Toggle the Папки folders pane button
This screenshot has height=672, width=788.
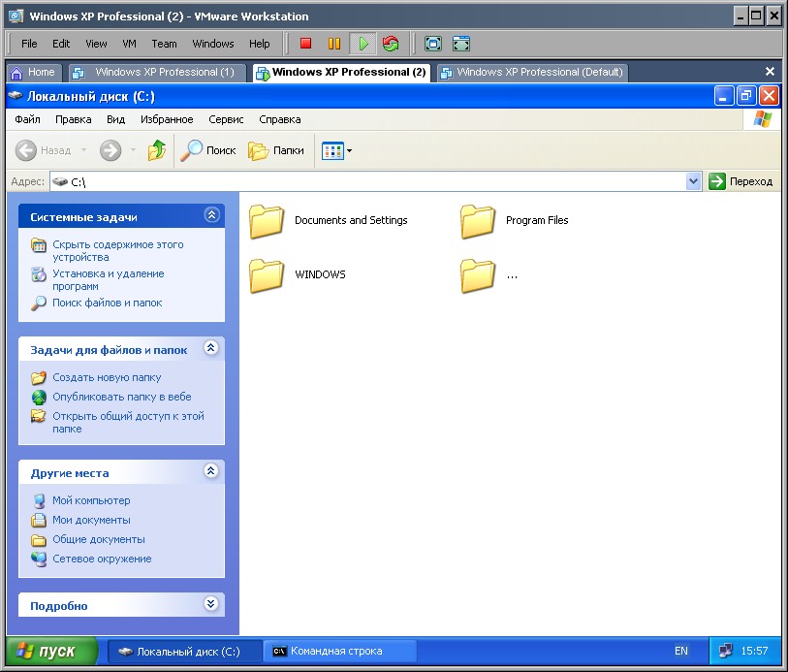tap(276, 150)
